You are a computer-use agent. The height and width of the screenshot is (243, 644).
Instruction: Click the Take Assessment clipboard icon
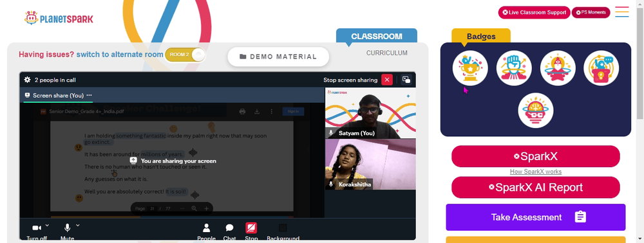[x=580, y=217]
